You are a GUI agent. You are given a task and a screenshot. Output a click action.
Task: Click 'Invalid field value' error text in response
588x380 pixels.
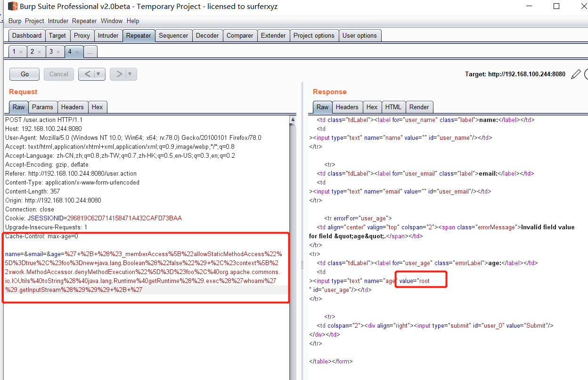point(441,231)
